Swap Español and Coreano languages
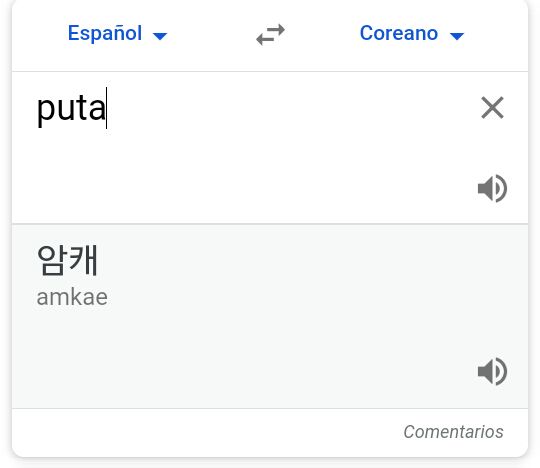This screenshot has width=540, height=468. pos(270,34)
